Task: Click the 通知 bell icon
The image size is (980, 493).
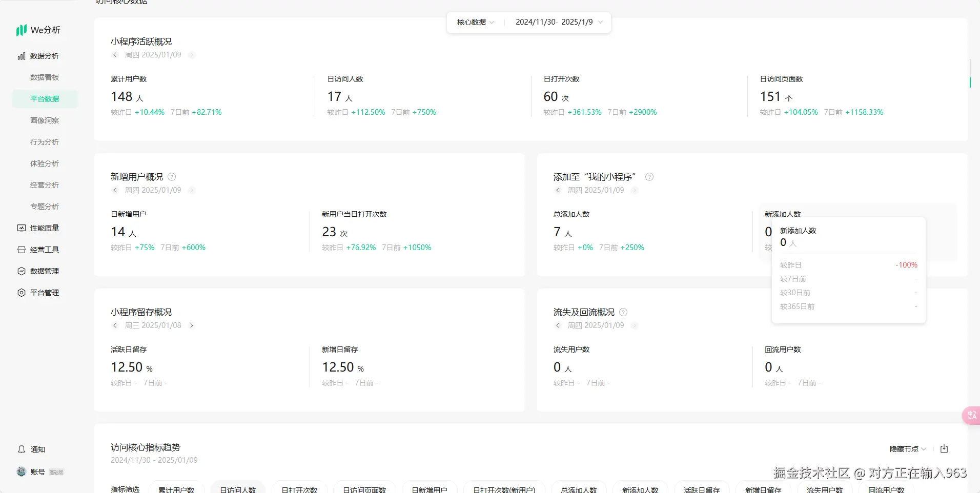Action: coord(22,449)
